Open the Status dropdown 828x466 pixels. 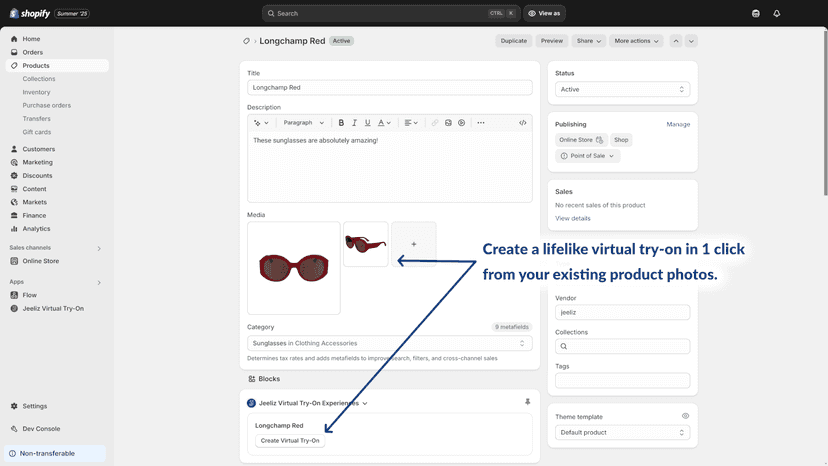[x=622, y=89]
